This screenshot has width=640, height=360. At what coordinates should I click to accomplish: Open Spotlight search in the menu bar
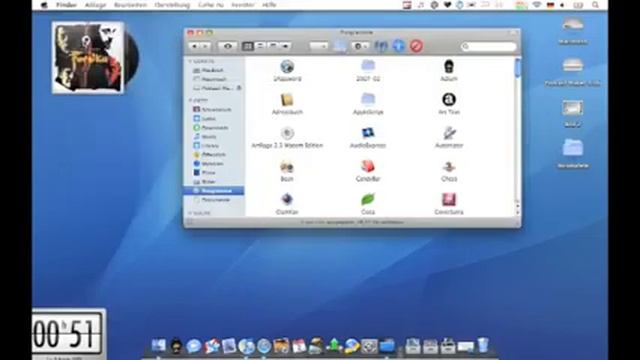pos(595,5)
